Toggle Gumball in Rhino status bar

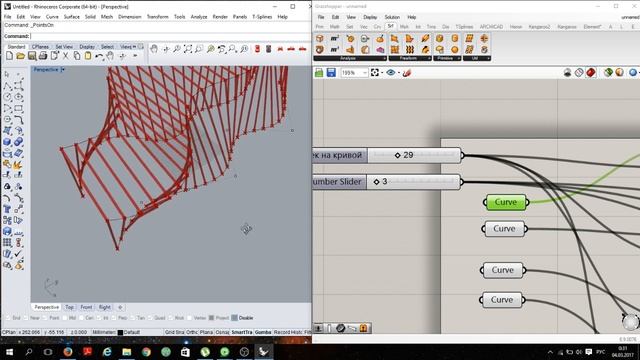click(x=263, y=332)
